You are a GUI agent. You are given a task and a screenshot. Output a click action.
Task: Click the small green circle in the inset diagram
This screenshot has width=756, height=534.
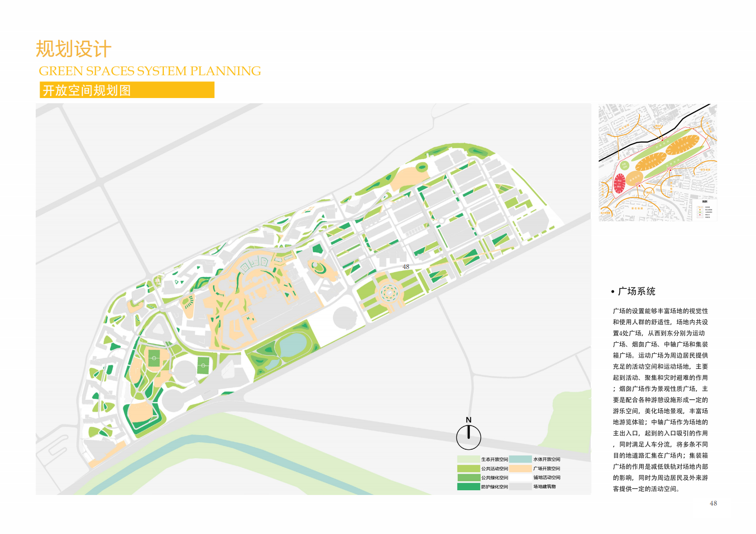624,165
